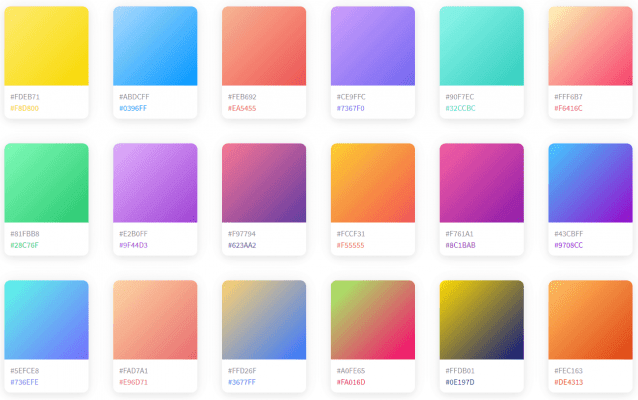Copy the hex code #0396FF
The image size is (638, 400).
click(x=133, y=108)
